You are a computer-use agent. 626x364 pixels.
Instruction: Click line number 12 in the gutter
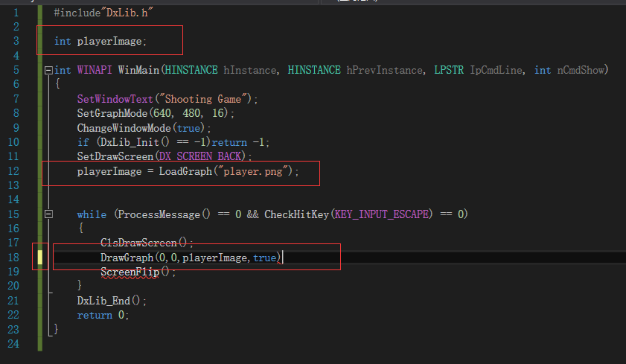click(13, 171)
